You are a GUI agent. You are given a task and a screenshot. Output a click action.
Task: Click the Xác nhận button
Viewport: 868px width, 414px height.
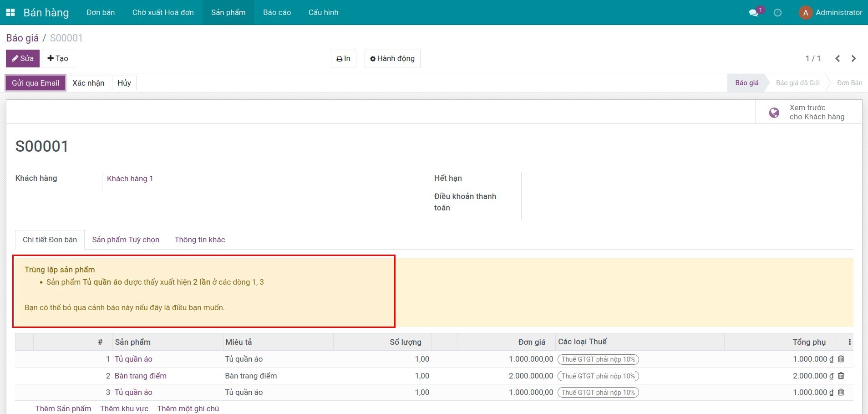pyautogui.click(x=88, y=83)
